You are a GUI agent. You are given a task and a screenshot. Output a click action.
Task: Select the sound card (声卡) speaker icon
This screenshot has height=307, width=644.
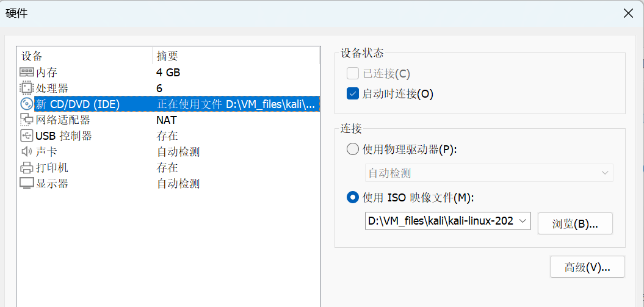tap(27, 152)
